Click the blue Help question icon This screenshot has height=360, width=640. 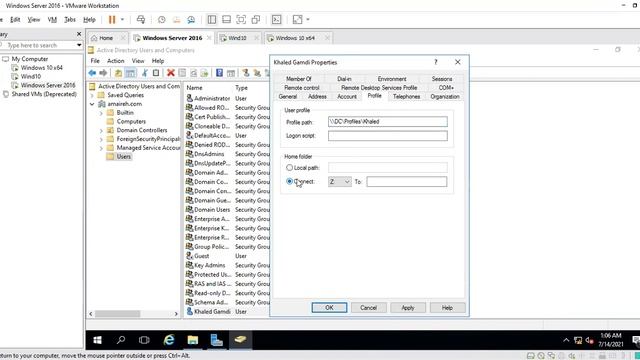tap(220, 73)
